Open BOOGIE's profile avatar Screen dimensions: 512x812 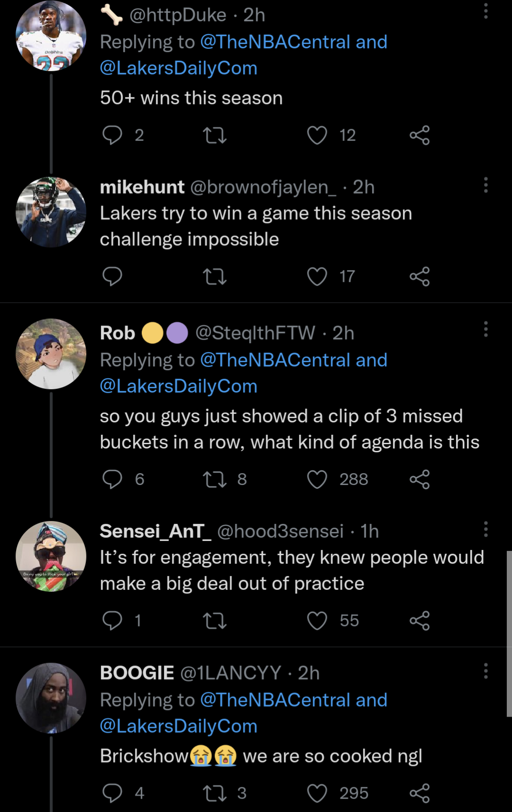point(51,698)
